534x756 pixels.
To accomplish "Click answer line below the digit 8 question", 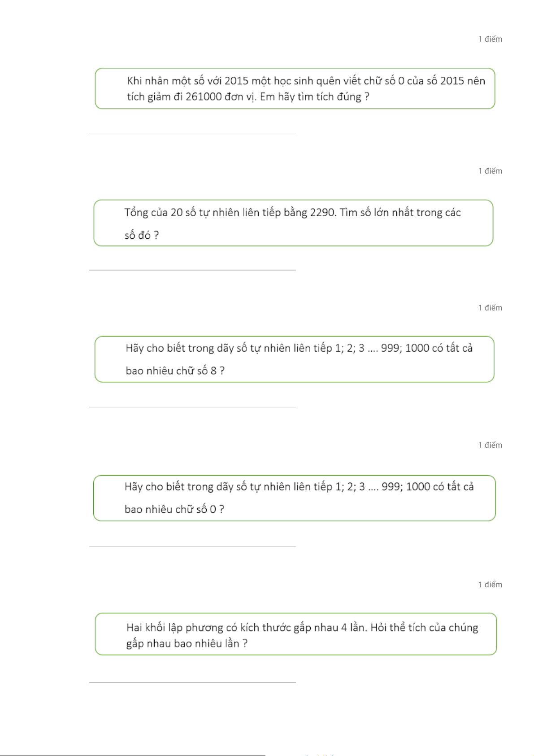I will point(192,407).
